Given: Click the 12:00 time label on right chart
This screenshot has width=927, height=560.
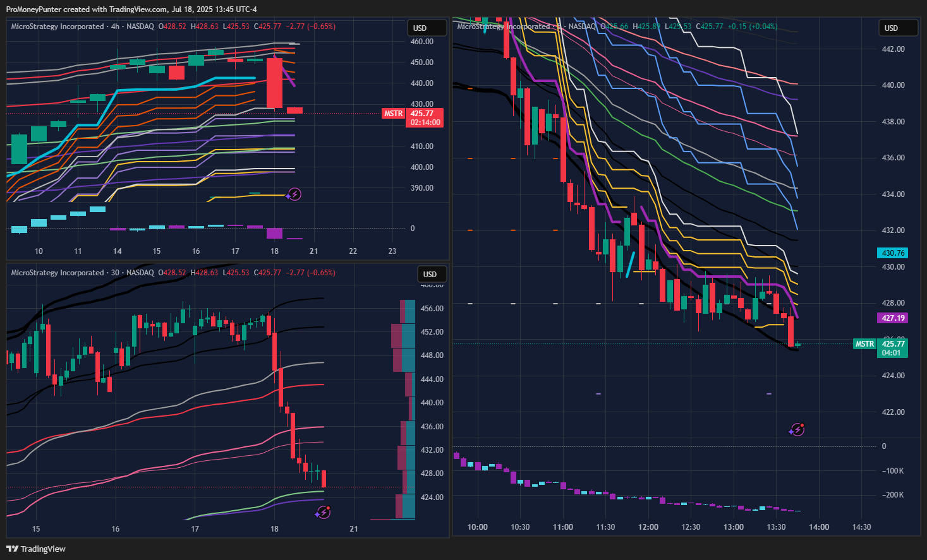Looking at the screenshot, I should pyautogui.click(x=648, y=527).
